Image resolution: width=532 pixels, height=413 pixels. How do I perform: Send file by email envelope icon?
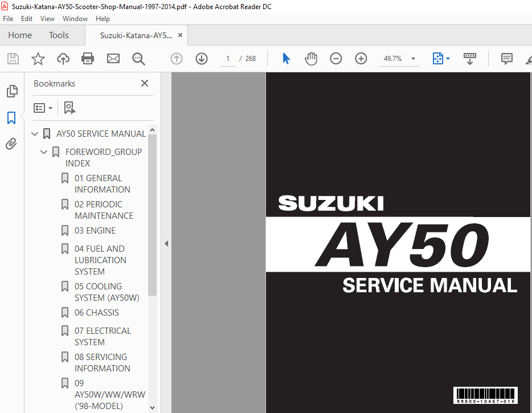(113, 59)
